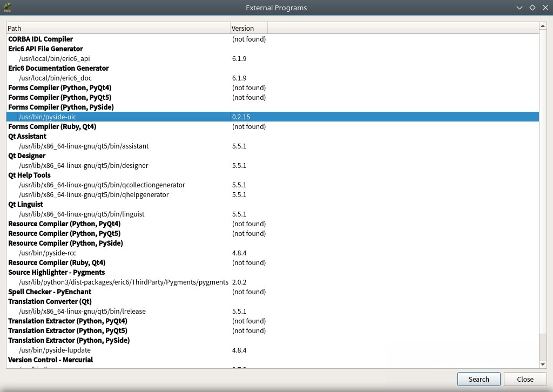Minimize window using title bar chevron

click(x=519, y=8)
